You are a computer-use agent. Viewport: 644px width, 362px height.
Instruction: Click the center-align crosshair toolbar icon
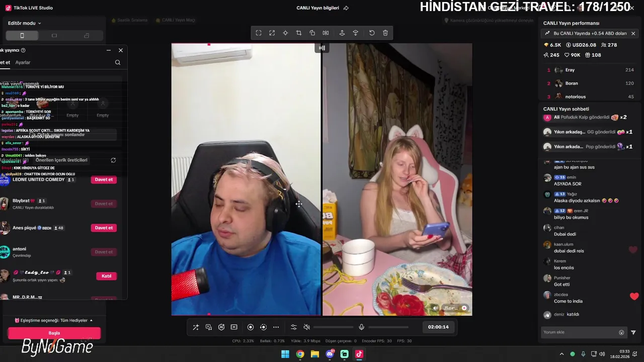[x=285, y=33]
